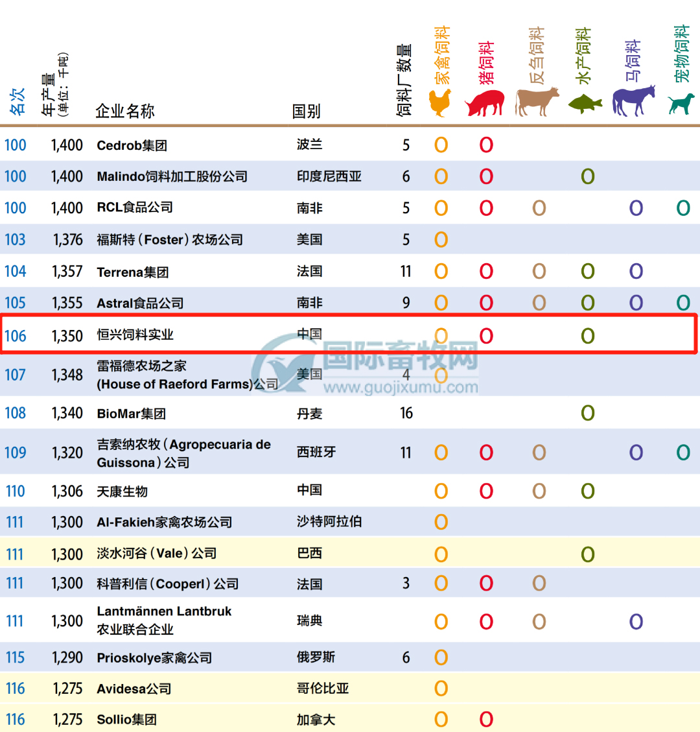Click the Cedrob集团 company name
700x732 pixels.
click(x=132, y=145)
